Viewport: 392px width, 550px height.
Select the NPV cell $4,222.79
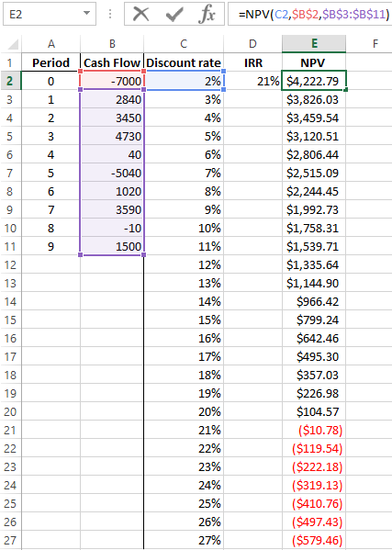[x=314, y=82]
